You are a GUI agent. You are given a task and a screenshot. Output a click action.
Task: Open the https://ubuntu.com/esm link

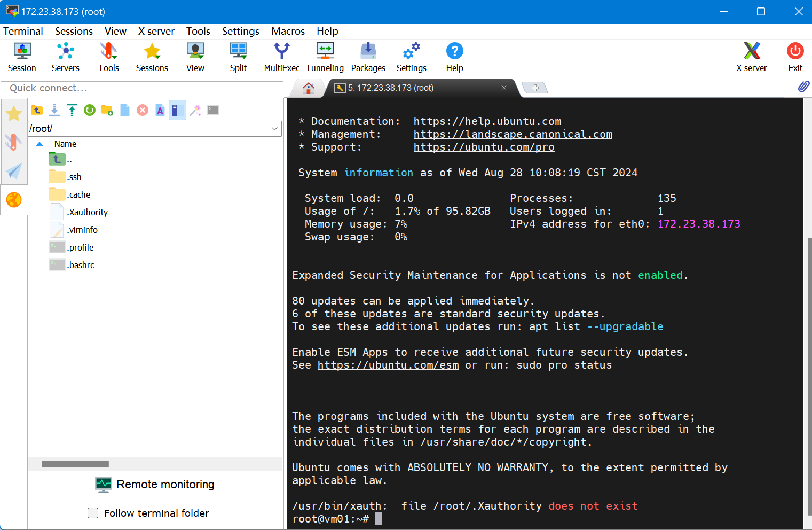pyautogui.click(x=388, y=365)
